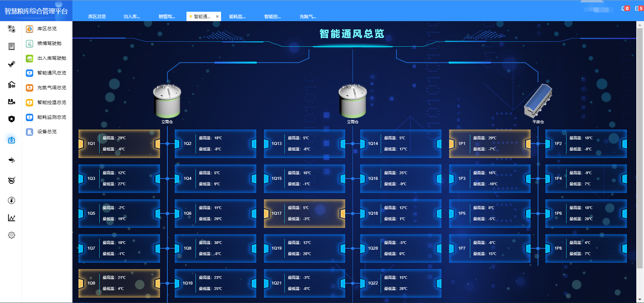Click the N2 nitrogen sidebar icon
The image size is (644, 303).
(x=11, y=181)
